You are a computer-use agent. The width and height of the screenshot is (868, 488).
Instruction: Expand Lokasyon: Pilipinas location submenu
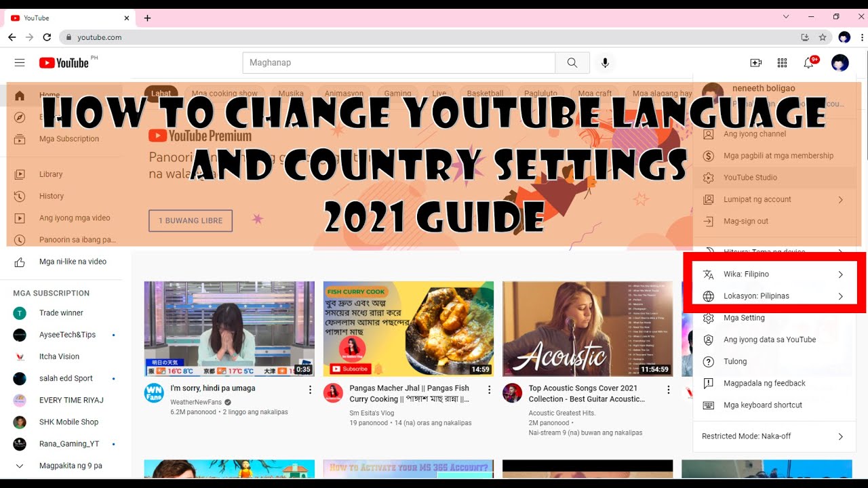point(773,296)
